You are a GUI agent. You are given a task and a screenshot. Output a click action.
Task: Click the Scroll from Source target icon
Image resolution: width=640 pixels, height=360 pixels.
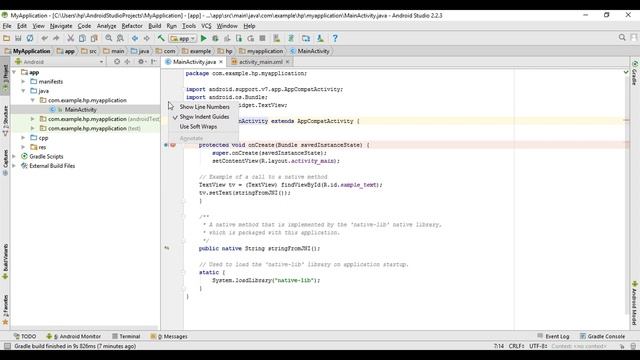[x=117, y=62]
